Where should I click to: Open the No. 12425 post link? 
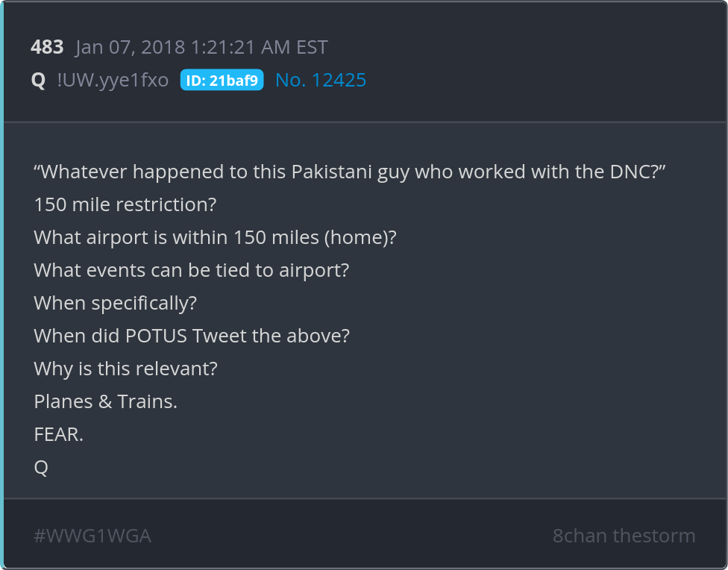tap(321, 81)
